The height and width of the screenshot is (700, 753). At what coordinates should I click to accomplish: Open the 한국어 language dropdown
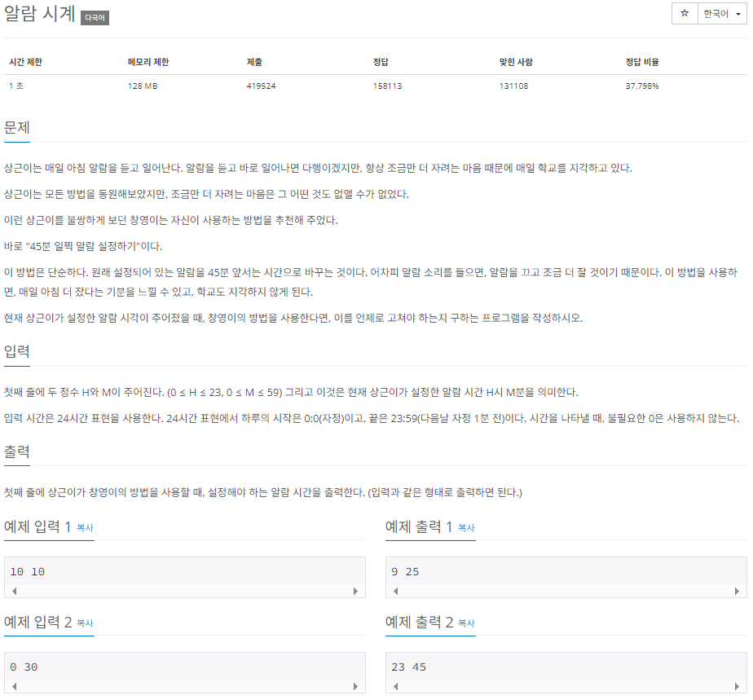[x=722, y=13]
